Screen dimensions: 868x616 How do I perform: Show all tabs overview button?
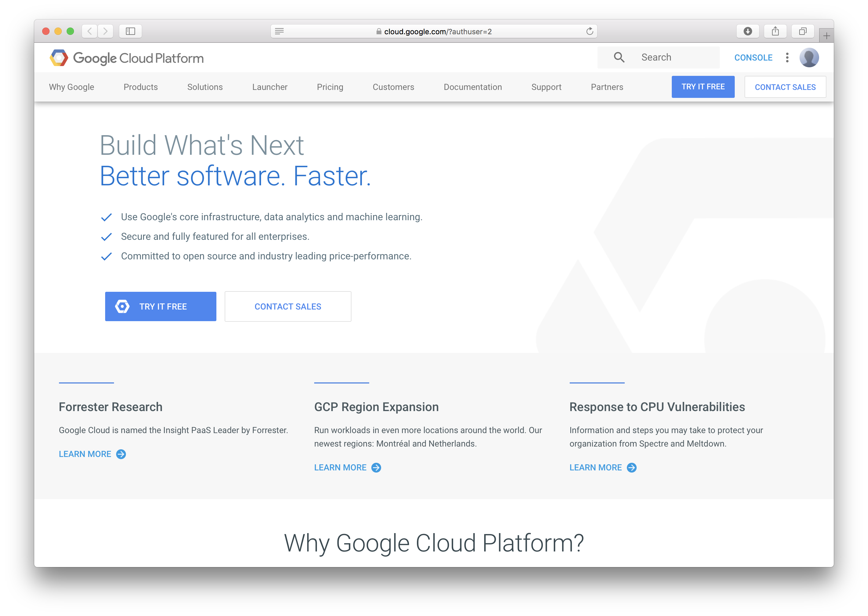pyautogui.click(x=803, y=31)
